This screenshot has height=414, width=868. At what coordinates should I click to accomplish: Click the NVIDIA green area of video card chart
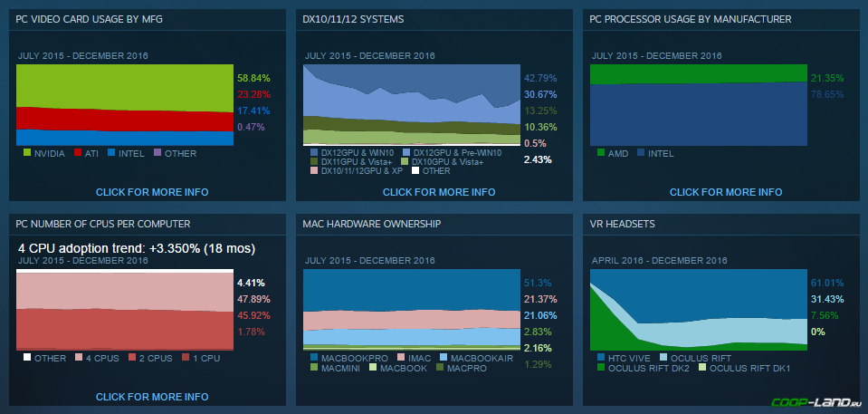click(x=125, y=86)
